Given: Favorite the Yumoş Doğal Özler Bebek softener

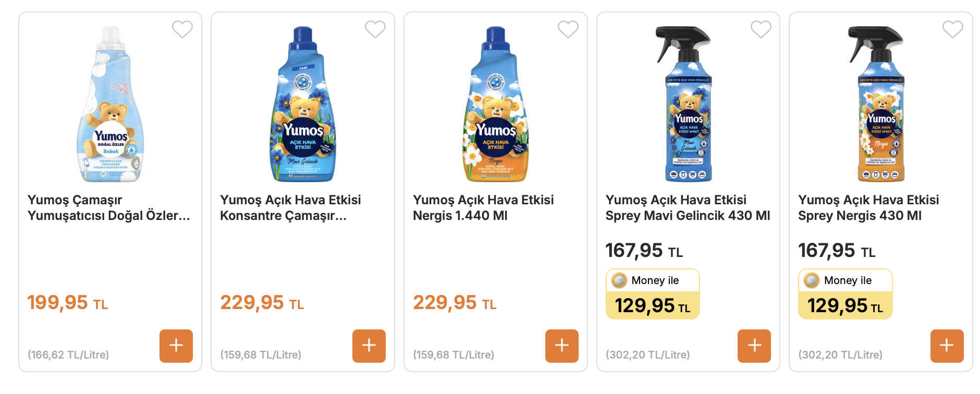Looking at the screenshot, I should click(182, 29).
